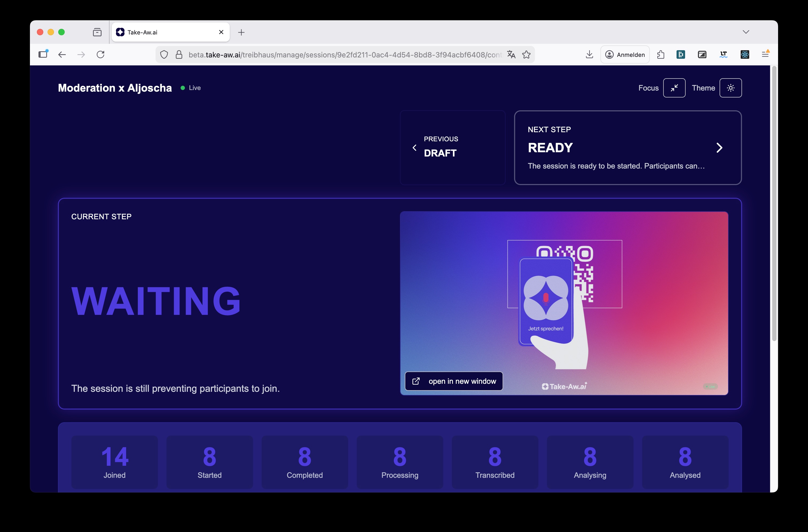Advance to next step READY chevron
Viewport: 808px width, 532px height.
point(719,148)
